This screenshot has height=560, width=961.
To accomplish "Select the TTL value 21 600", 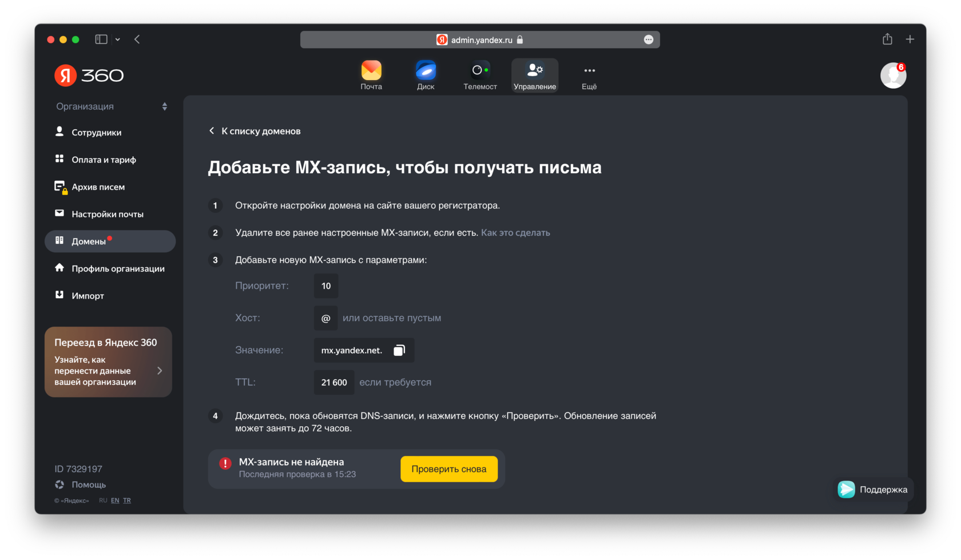I will tap(334, 382).
